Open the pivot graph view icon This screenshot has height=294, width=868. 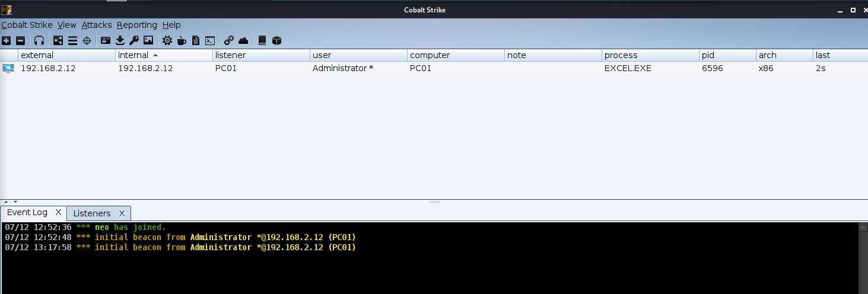coord(58,40)
